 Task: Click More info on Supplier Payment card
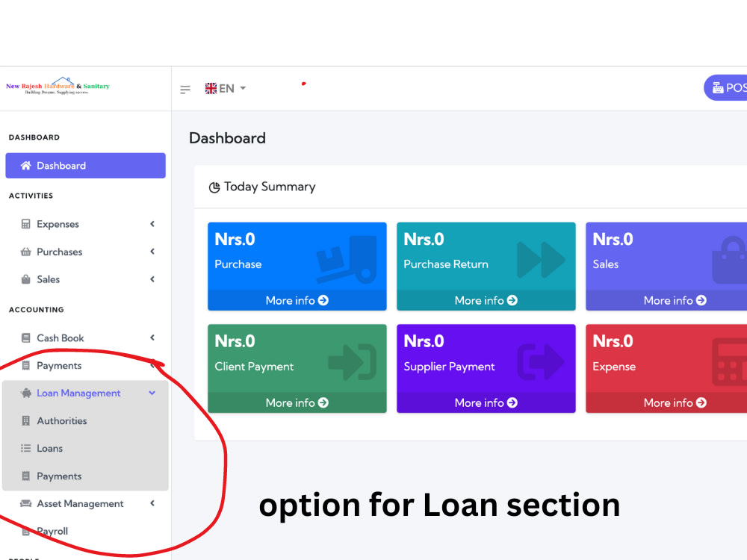(486, 403)
